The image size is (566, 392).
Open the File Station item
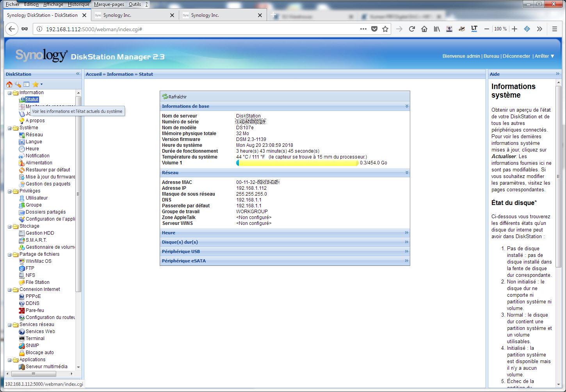pos(37,282)
